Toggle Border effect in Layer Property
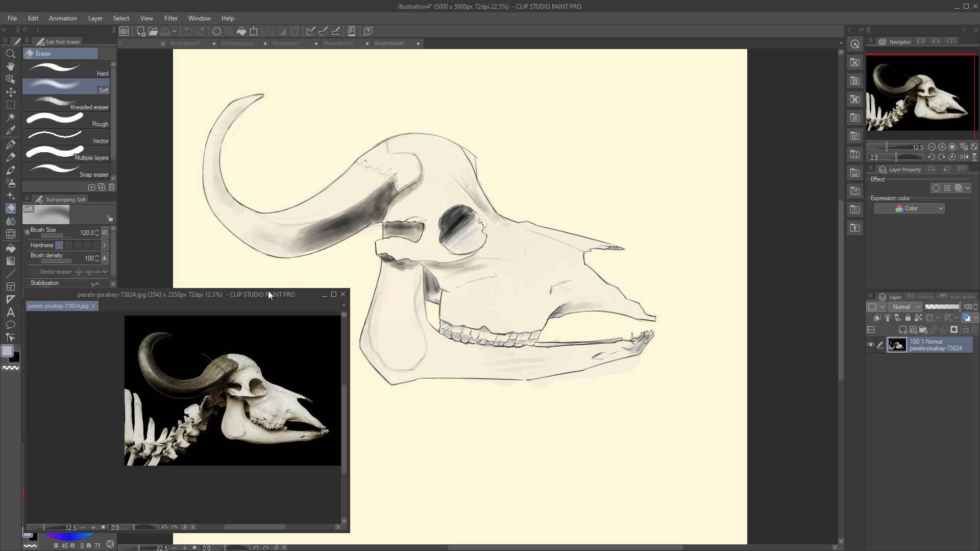The height and width of the screenshot is (551, 980). tap(936, 188)
